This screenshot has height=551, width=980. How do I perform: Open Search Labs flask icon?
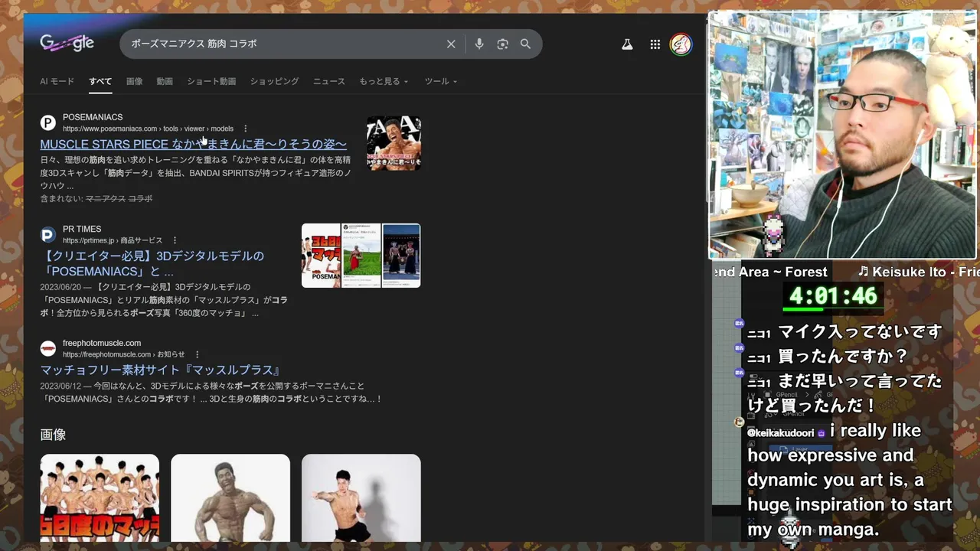(627, 44)
